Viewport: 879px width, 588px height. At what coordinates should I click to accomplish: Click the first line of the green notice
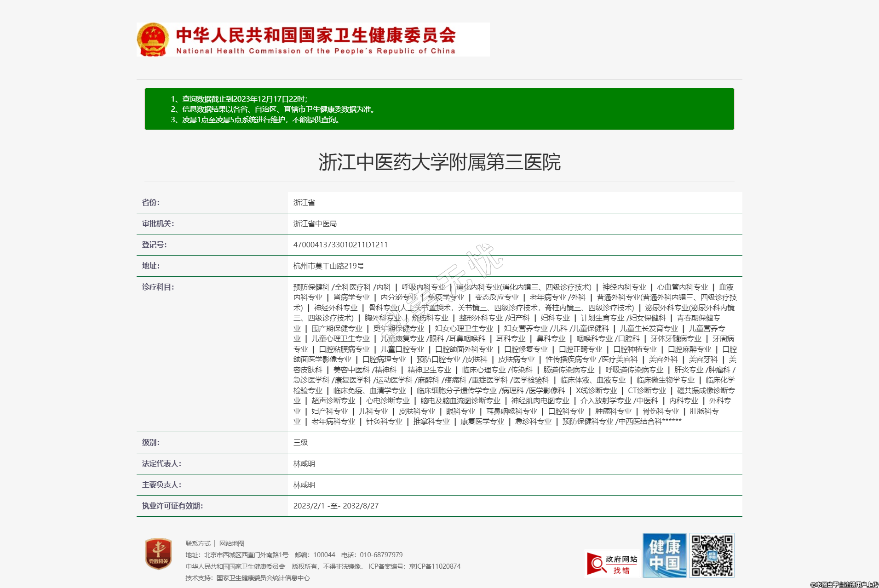click(239, 99)
